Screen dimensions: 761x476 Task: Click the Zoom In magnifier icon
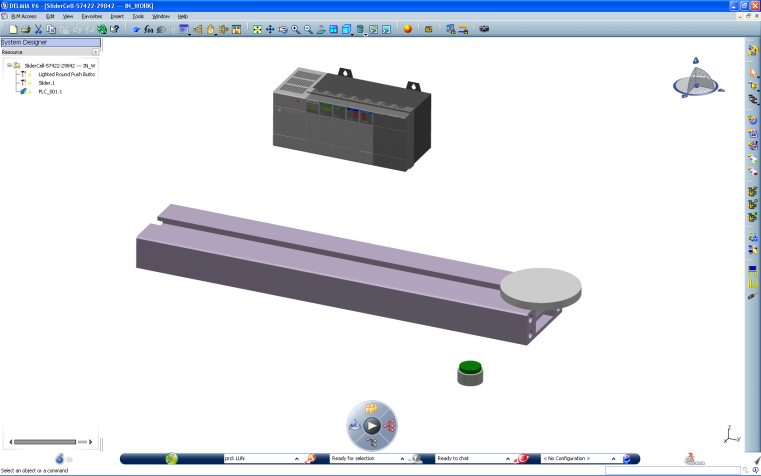[x=296, y=30]
